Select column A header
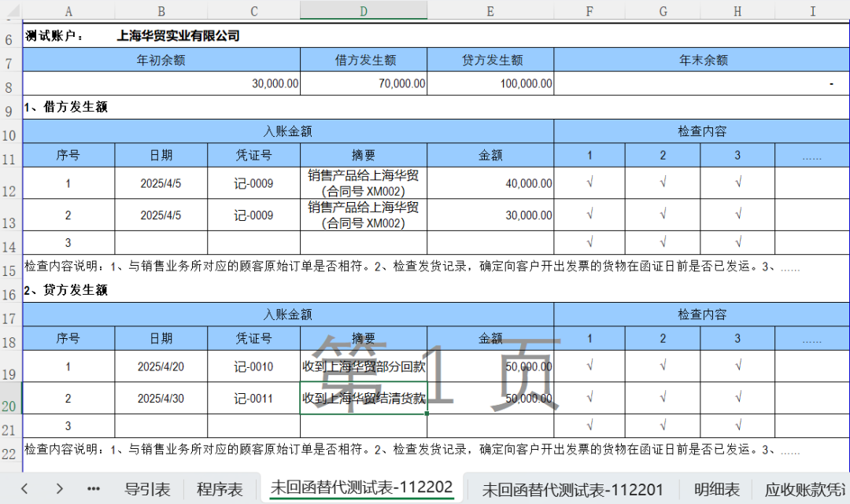 [68, 11]
